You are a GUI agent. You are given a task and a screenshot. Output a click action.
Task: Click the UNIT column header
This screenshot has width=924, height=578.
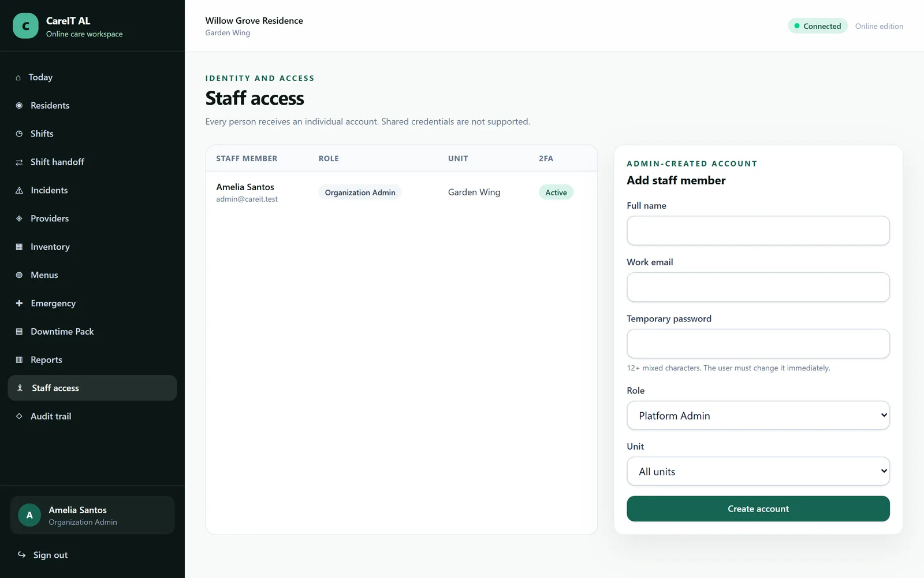point(458,158)
